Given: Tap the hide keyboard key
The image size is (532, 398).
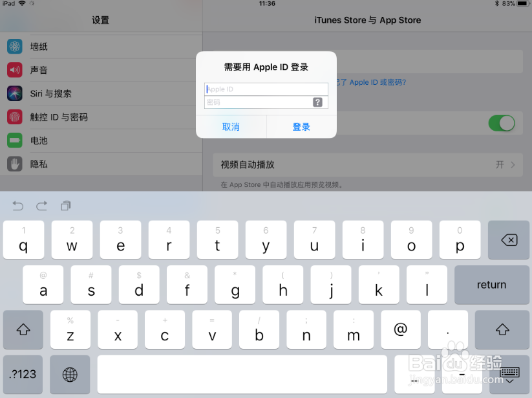Looking at the screenshot, I should 509,375.
